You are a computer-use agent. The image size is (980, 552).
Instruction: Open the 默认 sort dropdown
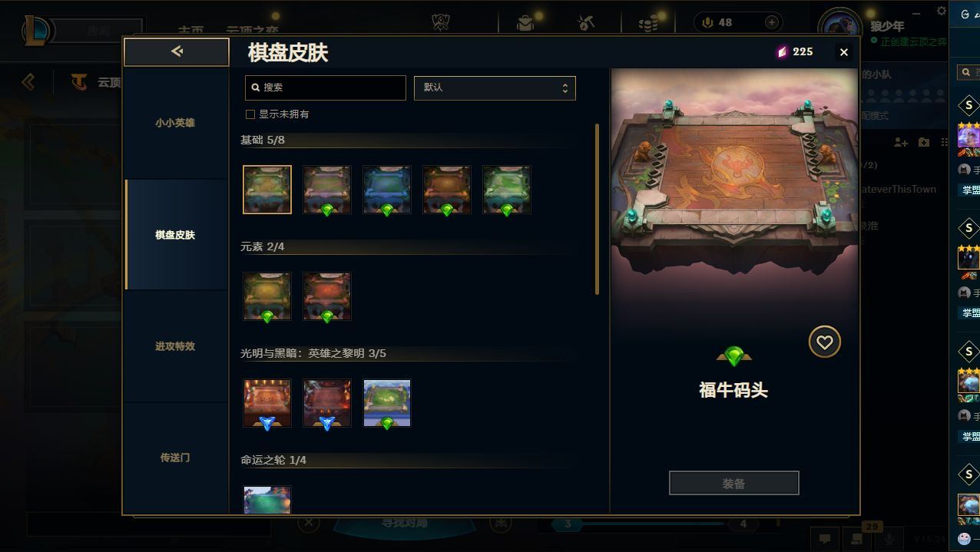coord(495,88)
